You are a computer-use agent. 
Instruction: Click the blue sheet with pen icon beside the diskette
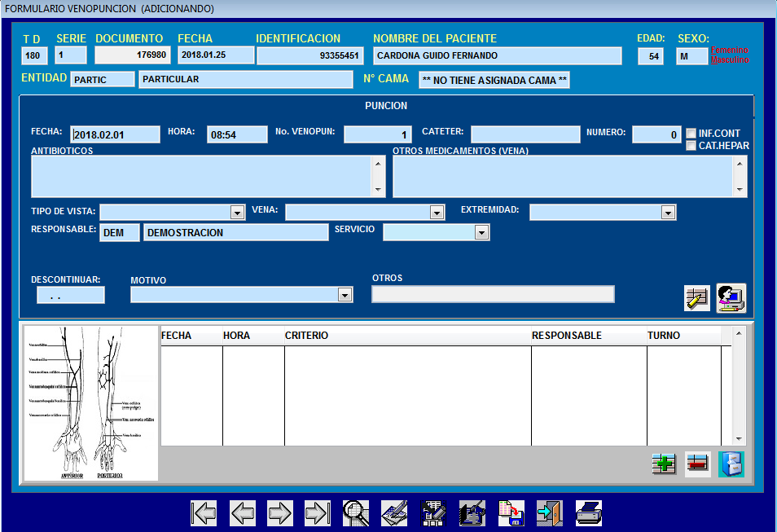[472, 513]
